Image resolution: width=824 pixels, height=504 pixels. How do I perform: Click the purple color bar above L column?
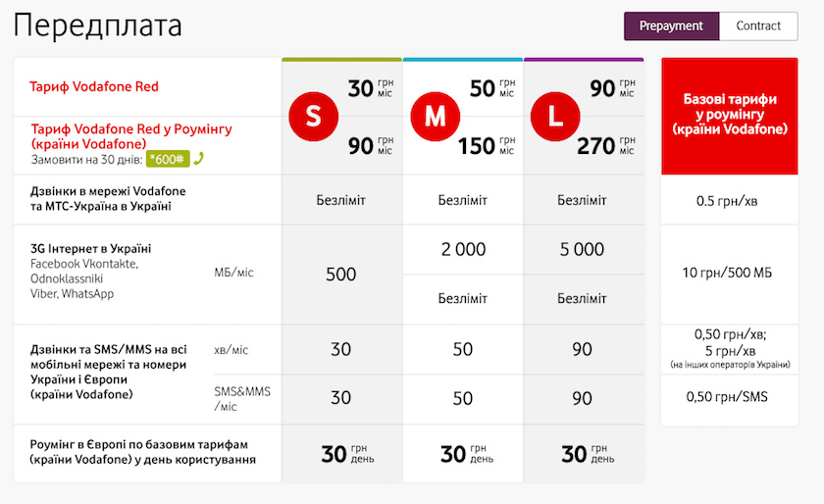pyautogui.click(x=584, y=60)
